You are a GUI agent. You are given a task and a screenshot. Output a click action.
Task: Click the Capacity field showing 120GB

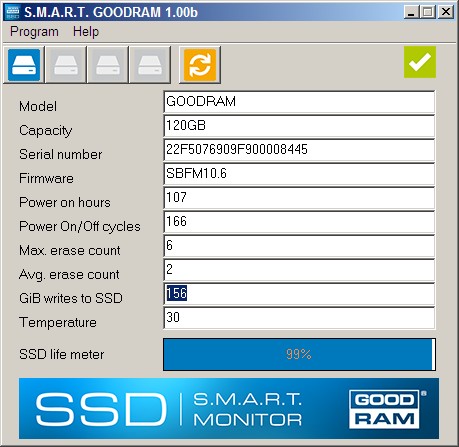(x=299, y=126)
